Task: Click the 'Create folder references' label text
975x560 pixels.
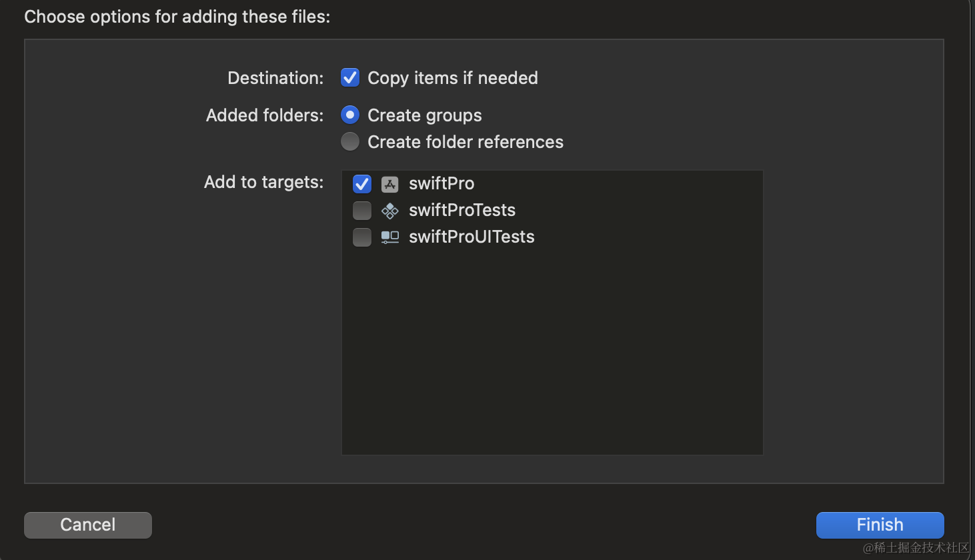Action: (465, 142)
